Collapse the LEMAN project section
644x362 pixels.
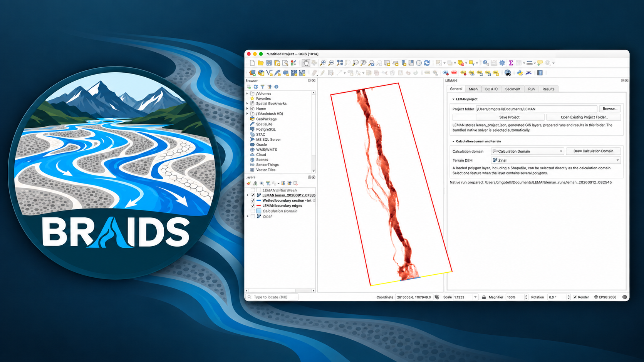coord(453,99)
